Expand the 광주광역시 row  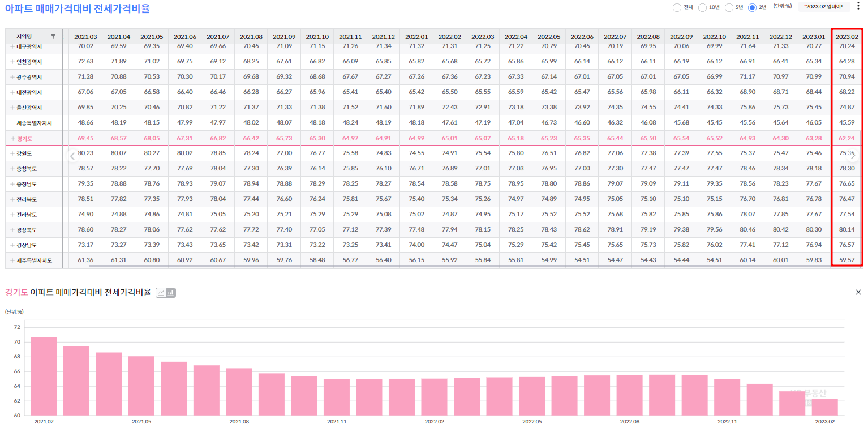tap(12, 76)
